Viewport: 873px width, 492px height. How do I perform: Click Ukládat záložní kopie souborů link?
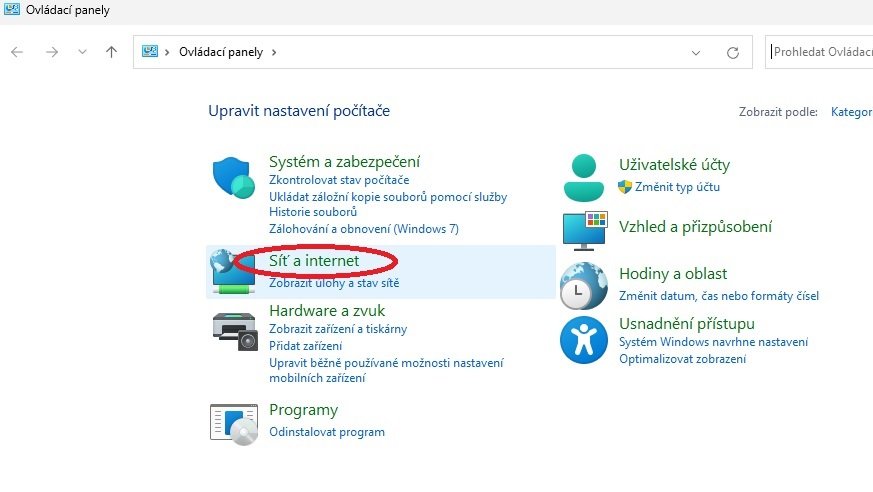pos(388,204)
